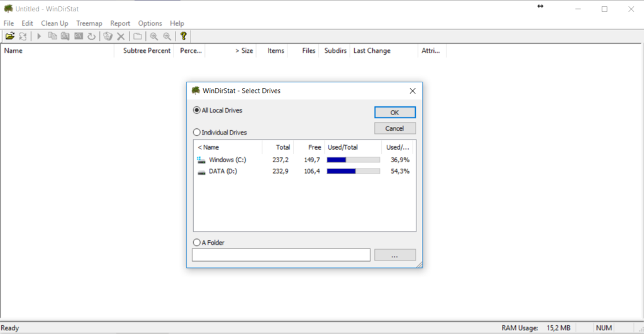Click the Last Change column header
644x334 pixels.
tap(384, 50)
